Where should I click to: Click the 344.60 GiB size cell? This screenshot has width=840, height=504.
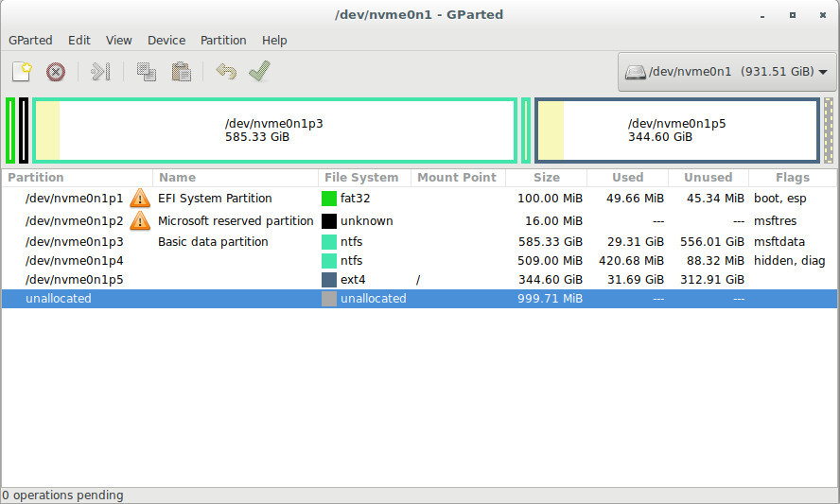[x=551, y=280]
